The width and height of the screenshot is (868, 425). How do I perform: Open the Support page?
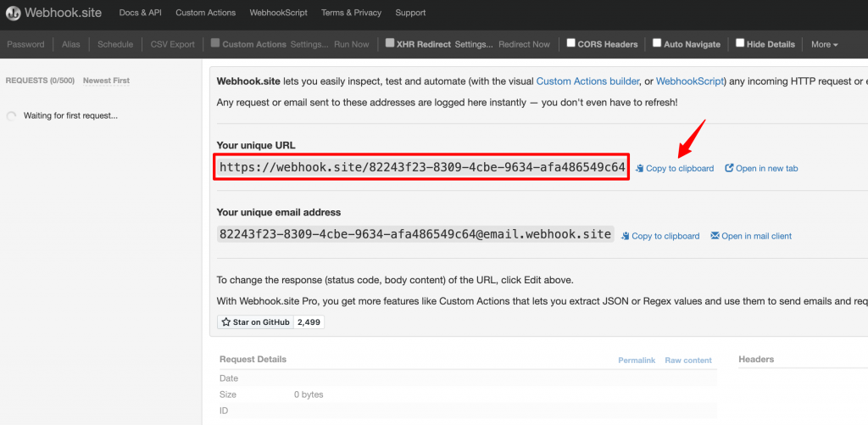[411, 13]
